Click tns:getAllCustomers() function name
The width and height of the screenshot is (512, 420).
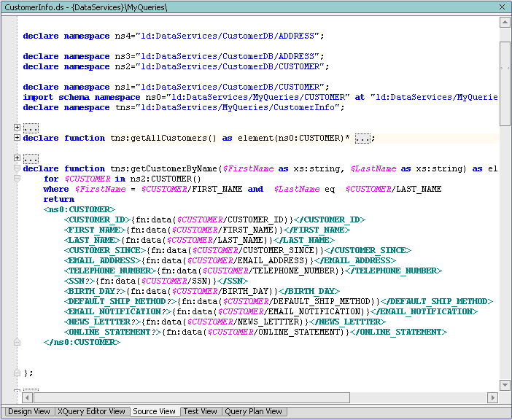(163, 138)
